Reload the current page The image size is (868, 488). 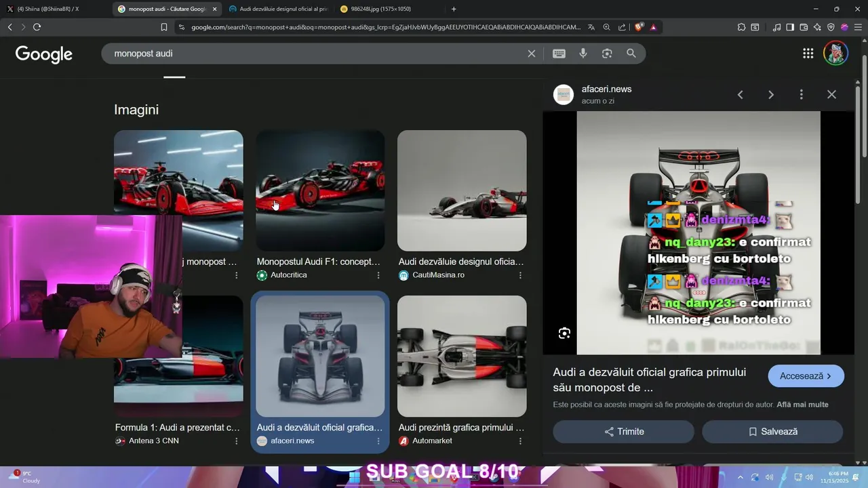(x=37, y=27)
